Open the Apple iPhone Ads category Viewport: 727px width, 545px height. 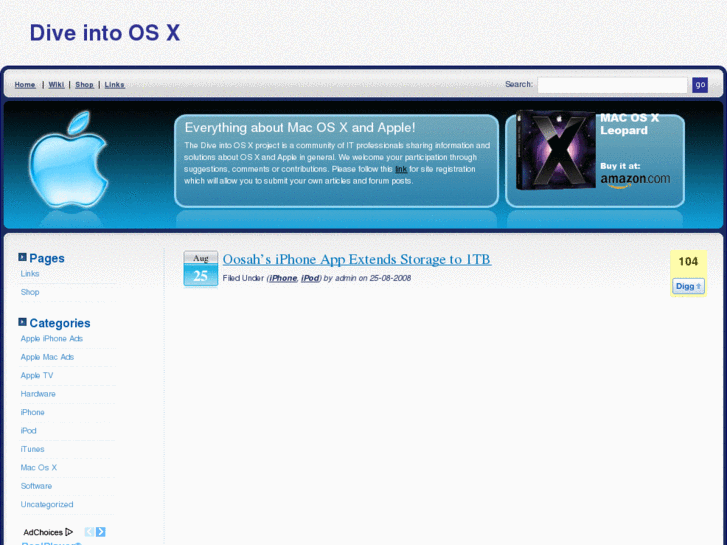click(x=51, y=339)
